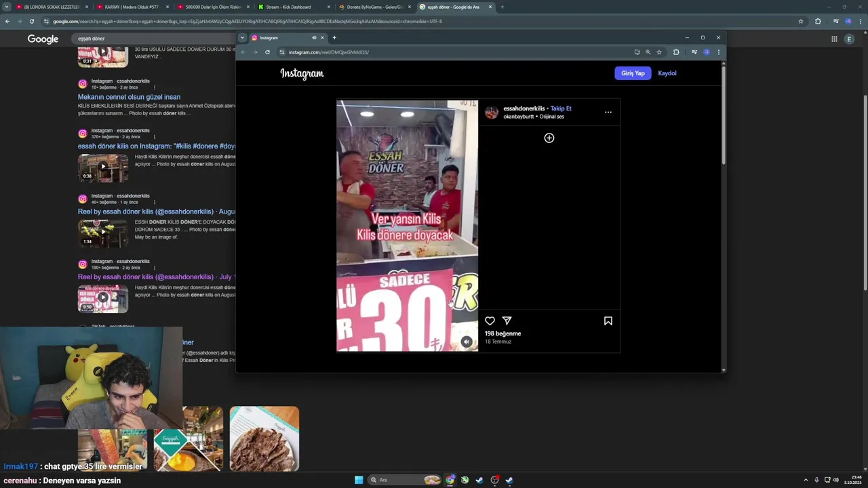Open options for the 370+ beğenme result
Viewport: 868px width, 488px height.
click(154, 137)
